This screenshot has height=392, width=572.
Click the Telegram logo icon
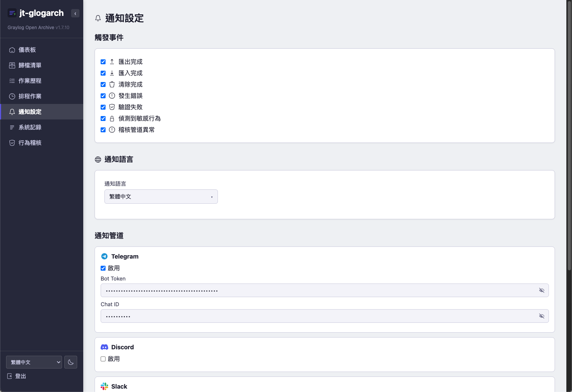tap(104, 256)
